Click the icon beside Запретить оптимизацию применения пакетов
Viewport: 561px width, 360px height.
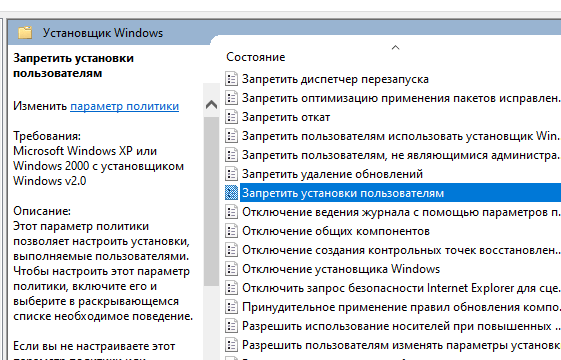[x=231, y=98]
